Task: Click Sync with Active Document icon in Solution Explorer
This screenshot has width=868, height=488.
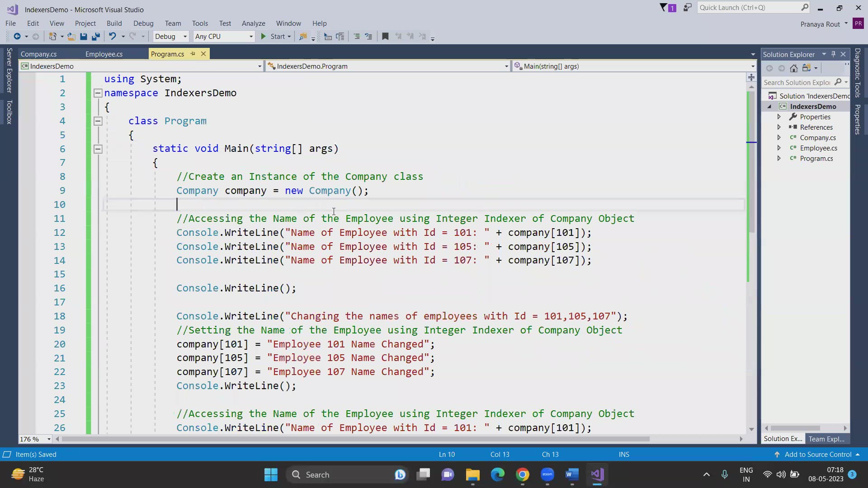Action: tap(806, 68)
